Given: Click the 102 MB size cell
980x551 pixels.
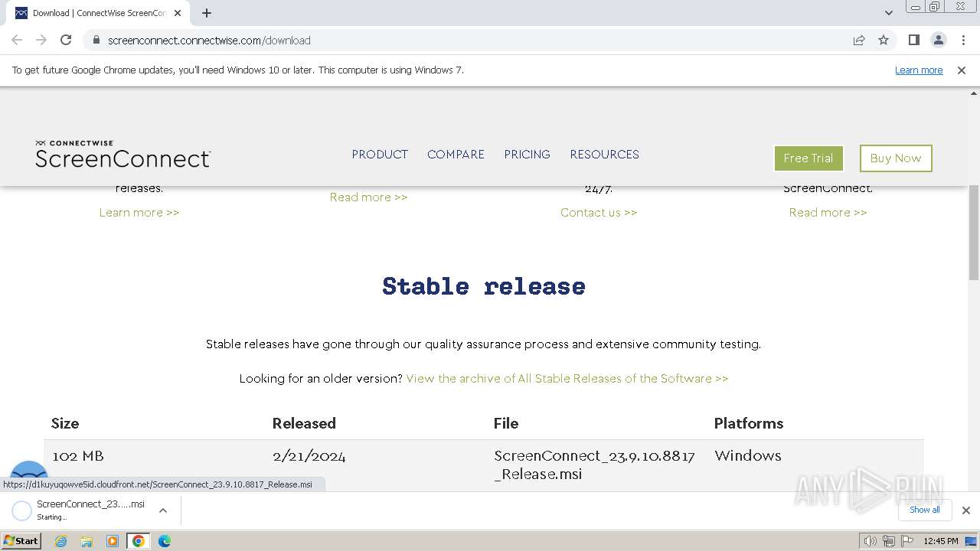Looking at the screenshot, I should (x=78, y=456).
